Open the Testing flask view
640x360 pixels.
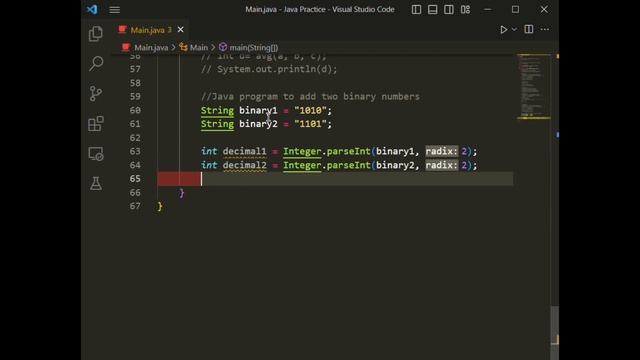click(x=96, y=184)
